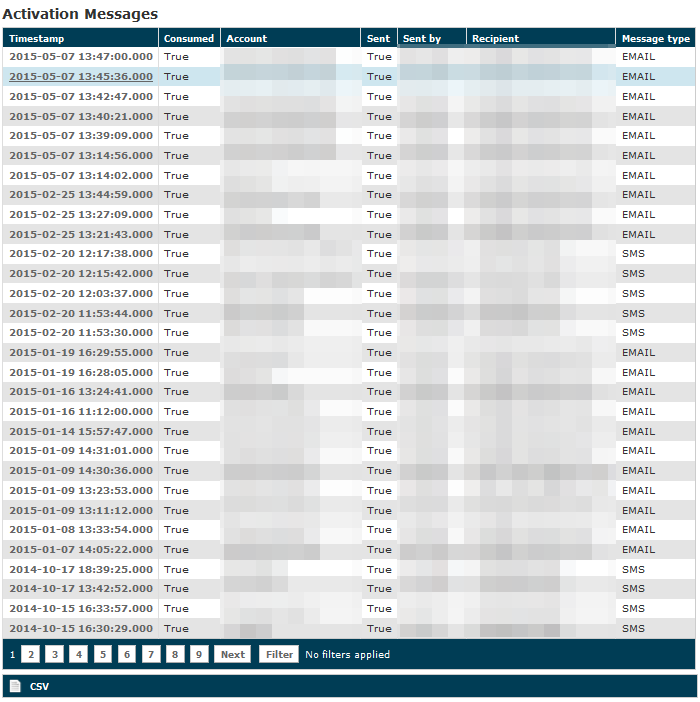Go to the Next page

tap(232, 655)
